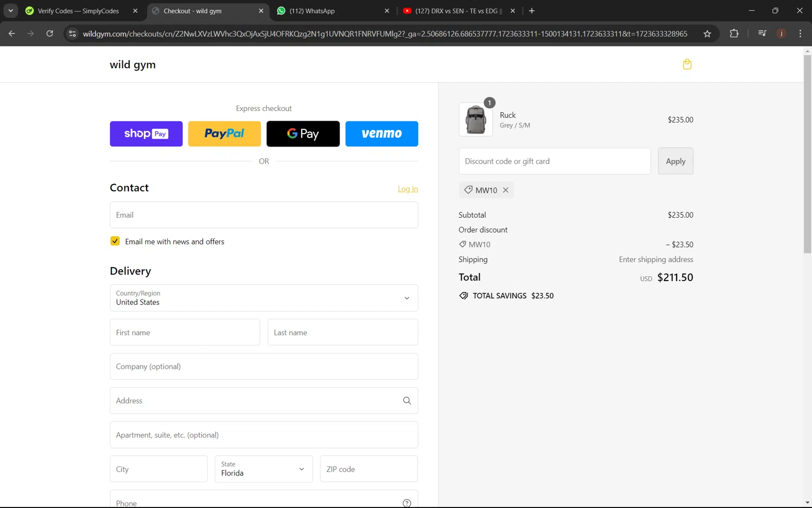Go forward in browser history
The height and width of the screenshot is (508, 812).
pyautogui.click(x=30, y=34)
